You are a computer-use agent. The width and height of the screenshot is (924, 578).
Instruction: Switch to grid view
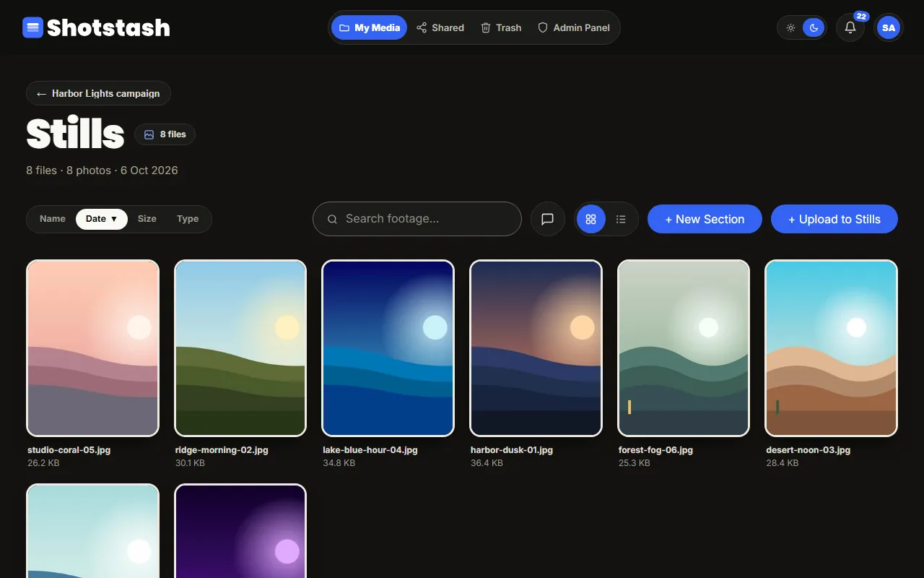(x=591, y=219)
